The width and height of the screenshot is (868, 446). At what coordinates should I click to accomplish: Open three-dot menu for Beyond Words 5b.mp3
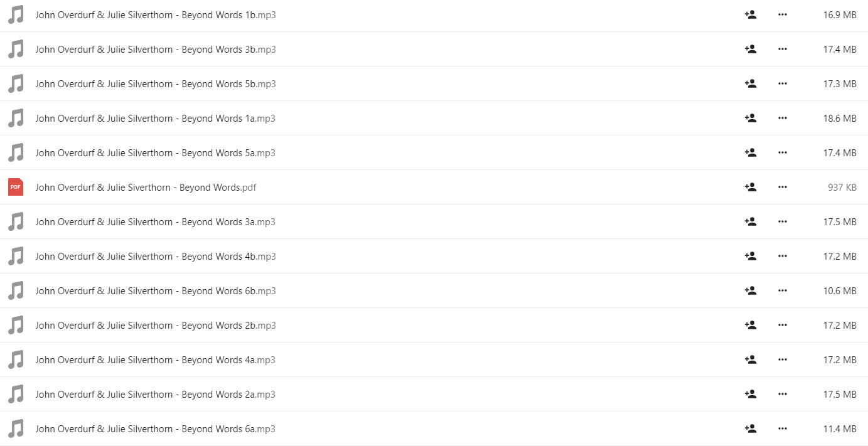pos(782,83)
